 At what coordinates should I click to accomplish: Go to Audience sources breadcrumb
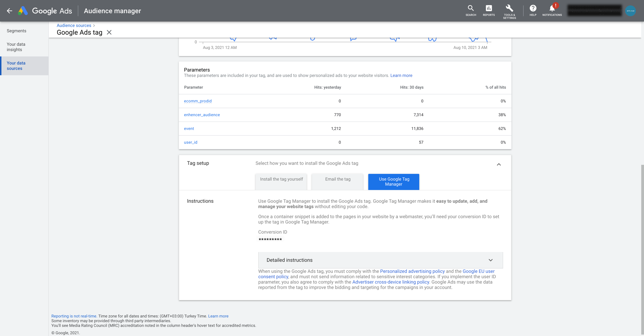74,26
